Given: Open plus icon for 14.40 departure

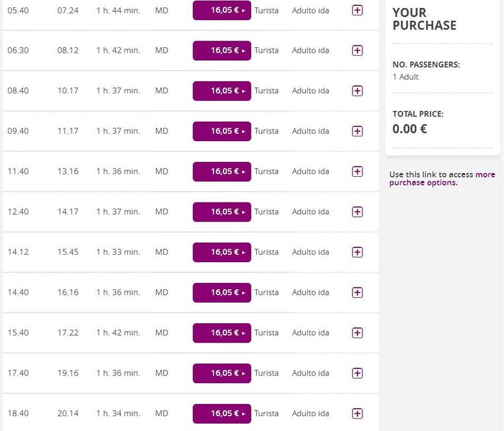Looking at the screenshot, I should tap(357, 292).
